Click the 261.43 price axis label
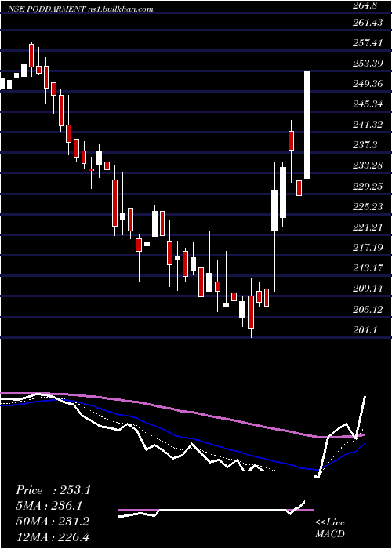The image size is (392, 549). [x=368, y=23]
